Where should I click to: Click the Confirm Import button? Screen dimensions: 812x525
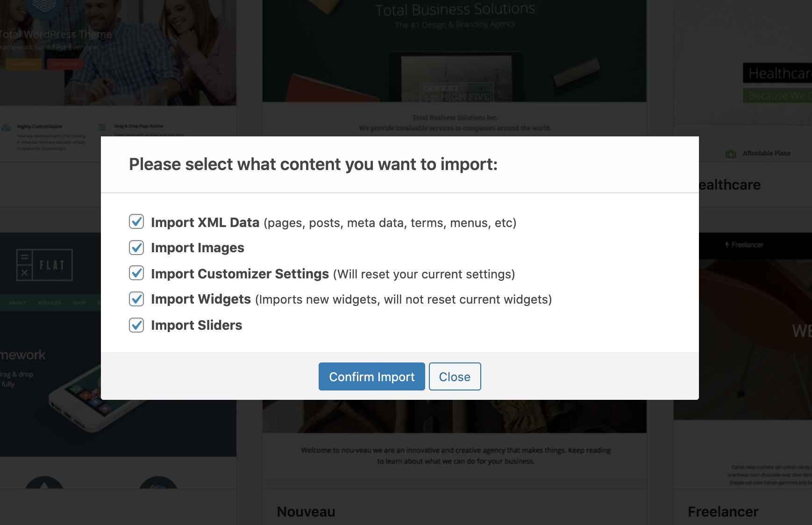click(x=371, y=376)
